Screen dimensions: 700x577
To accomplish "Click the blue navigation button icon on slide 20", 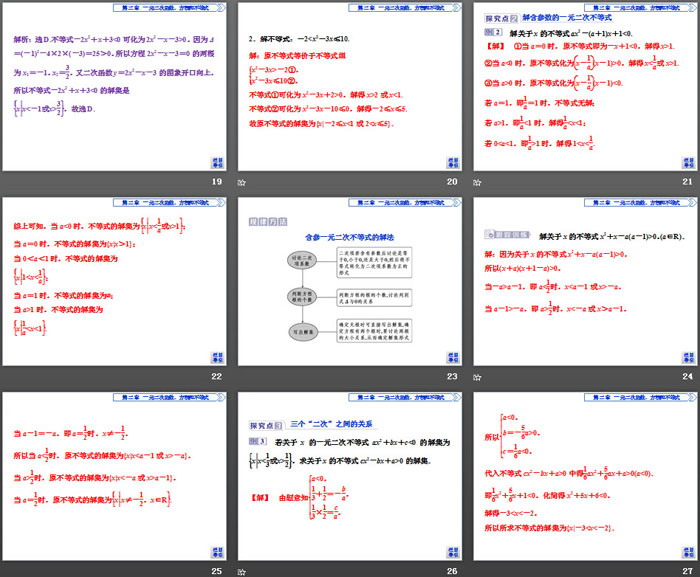I will (x=453, y=163).
